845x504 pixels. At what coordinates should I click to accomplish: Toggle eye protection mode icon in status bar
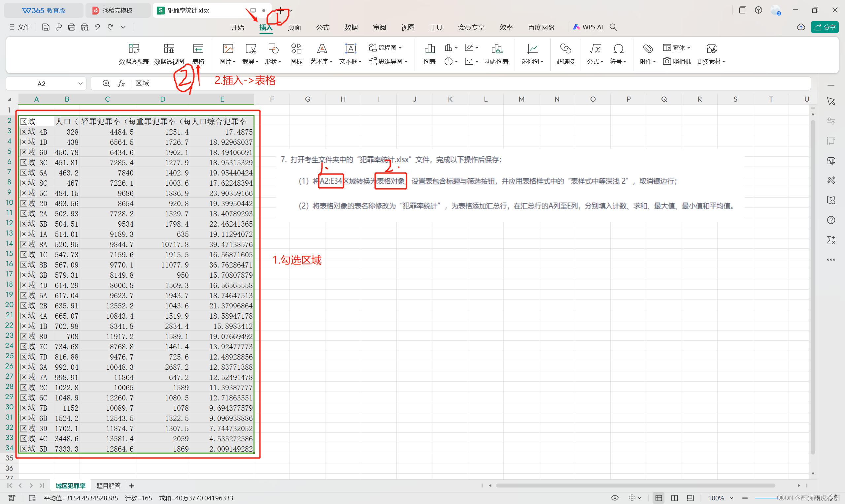click(x=615, y=498)
